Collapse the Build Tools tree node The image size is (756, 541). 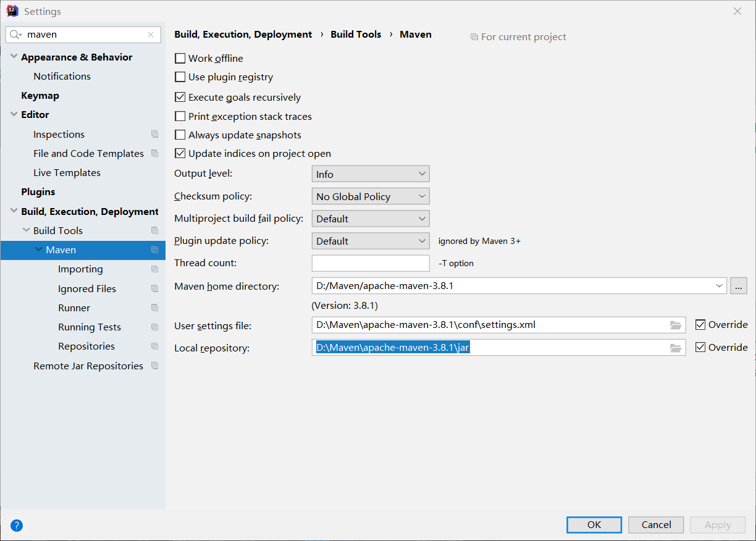(x=27, y=230)
